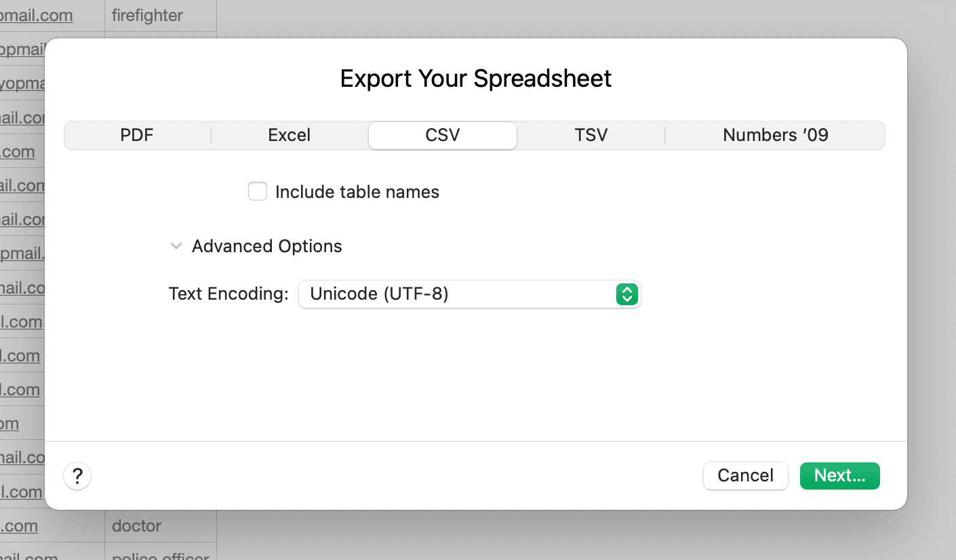956x560 pixels.
Task: Switch to the PDF export tab
Action: [137, 135]
